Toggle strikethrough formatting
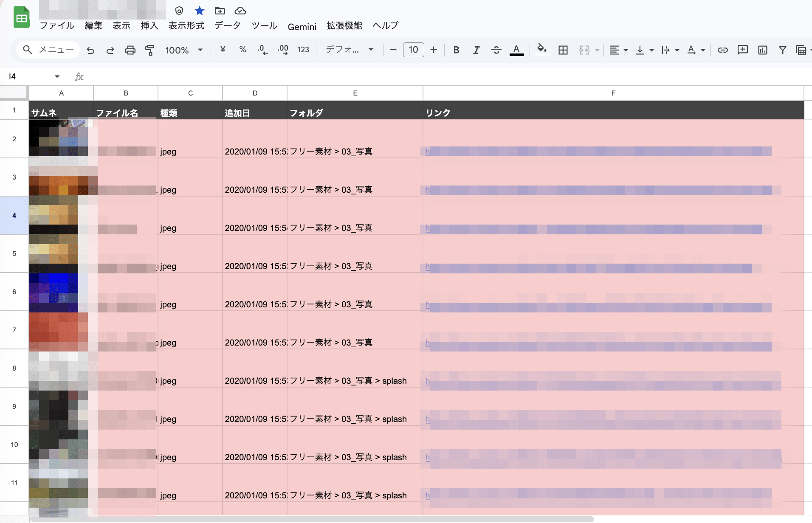 (x=496, y=50)
